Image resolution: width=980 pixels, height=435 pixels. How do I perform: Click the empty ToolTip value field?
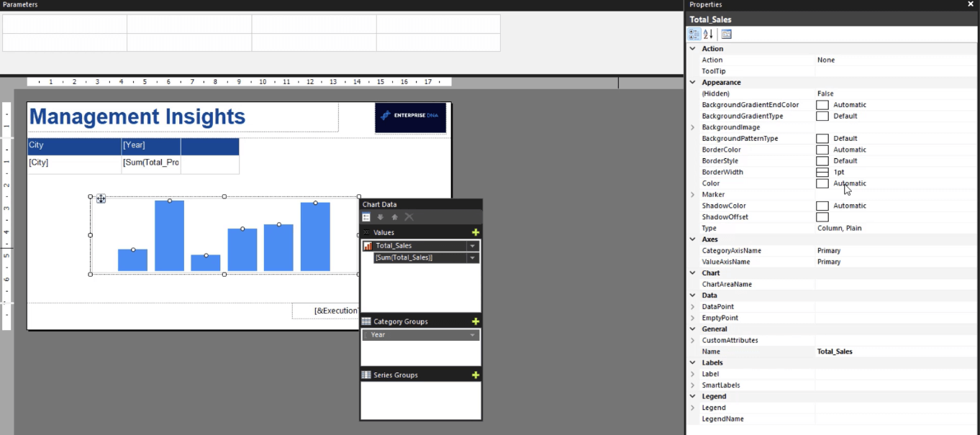pos(897,71)
